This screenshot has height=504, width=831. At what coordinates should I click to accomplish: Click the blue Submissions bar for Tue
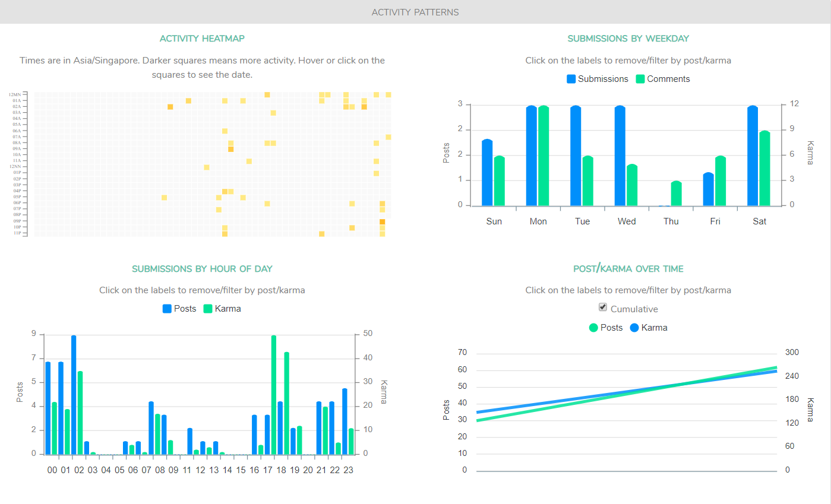coord(576,156)
